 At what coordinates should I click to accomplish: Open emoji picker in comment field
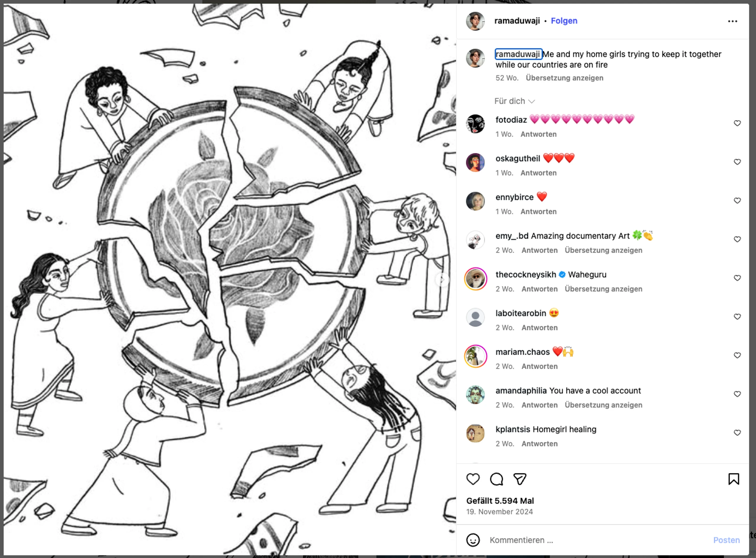pyautogui.click(x=473, y=540)
